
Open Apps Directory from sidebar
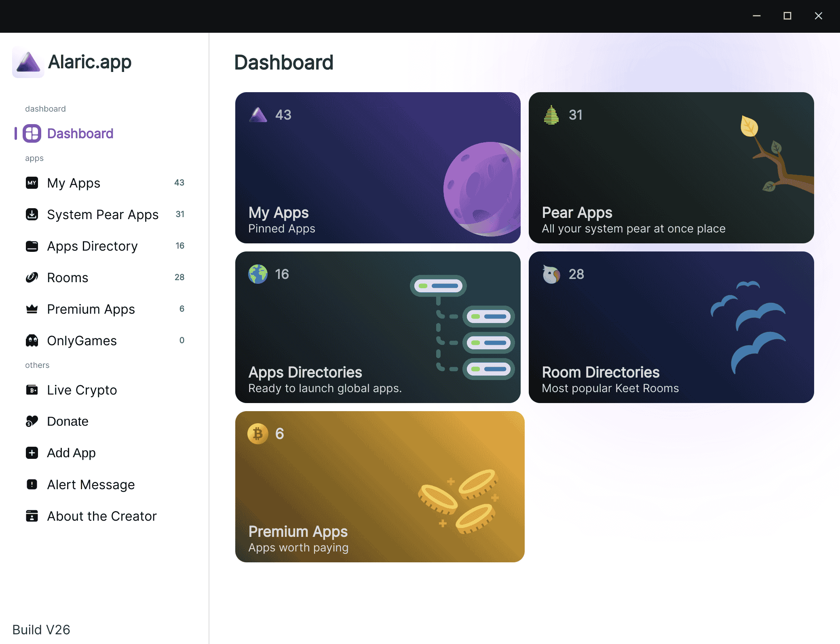(x=92, y=246)
